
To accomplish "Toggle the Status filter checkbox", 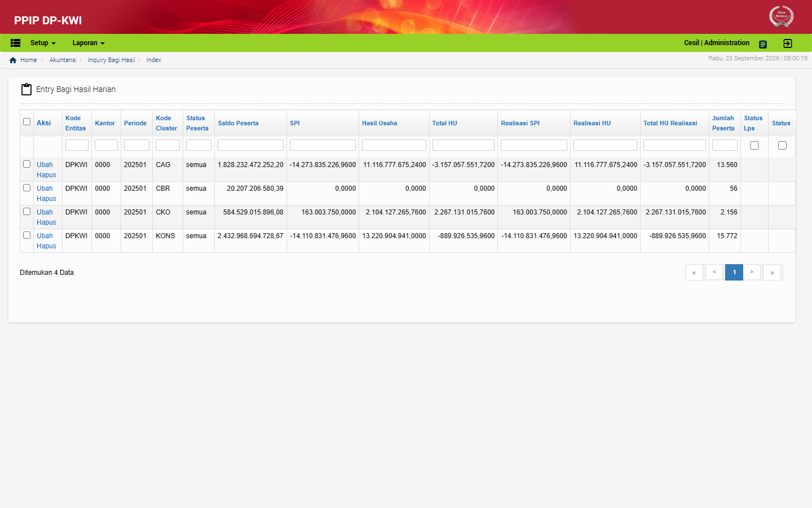I will [x=782, y=146].
